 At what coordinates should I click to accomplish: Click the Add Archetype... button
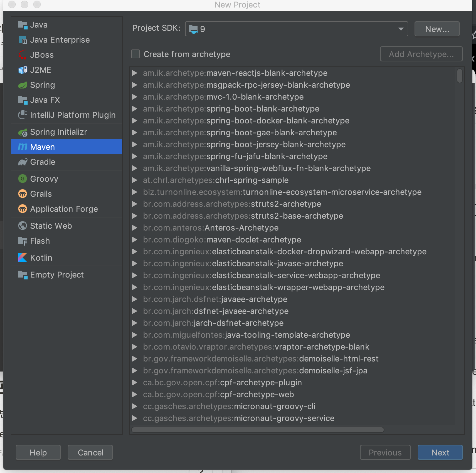point(421,54)
